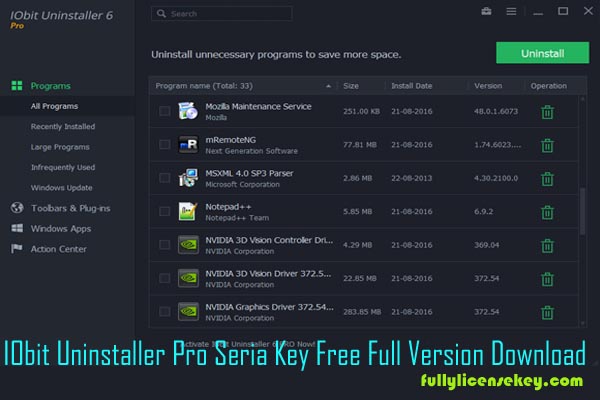Click Operation column header

[x=549, y=86]
